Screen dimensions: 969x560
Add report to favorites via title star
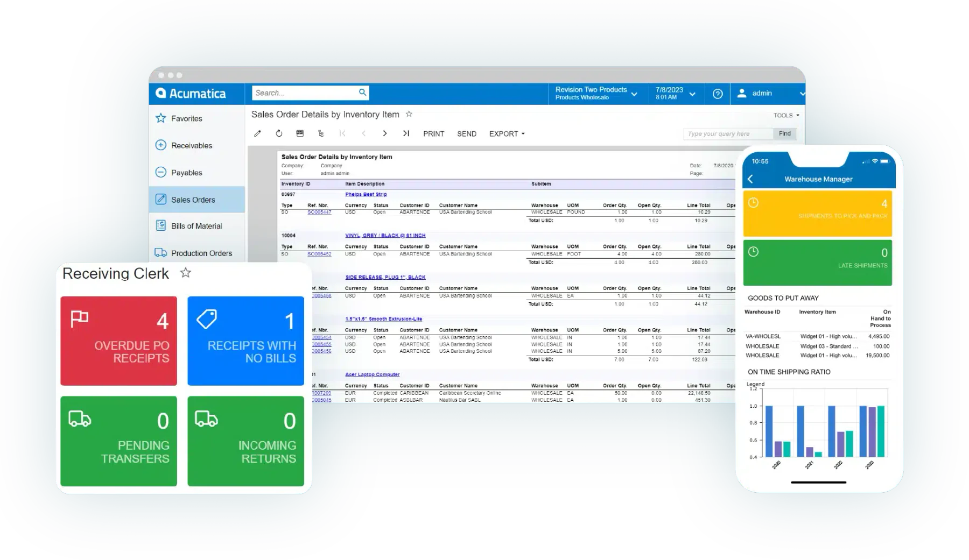pyautogui.click(x=409, y=114)
